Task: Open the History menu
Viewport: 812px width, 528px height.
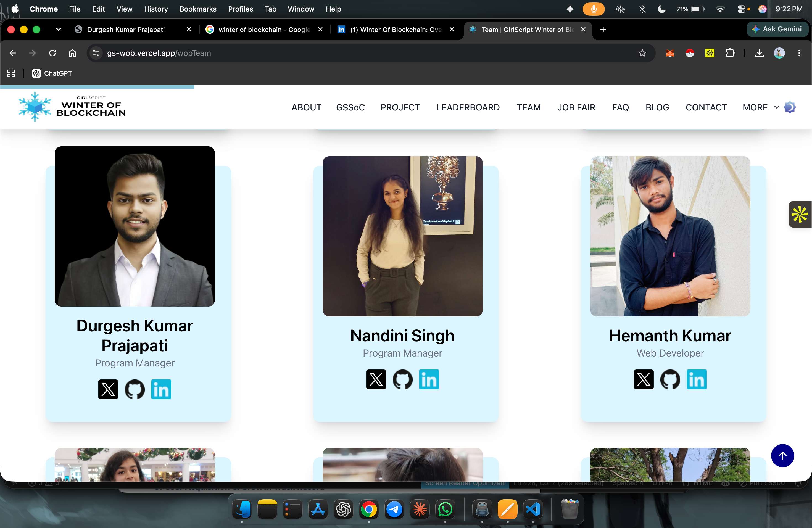Action: click(156, 9)
